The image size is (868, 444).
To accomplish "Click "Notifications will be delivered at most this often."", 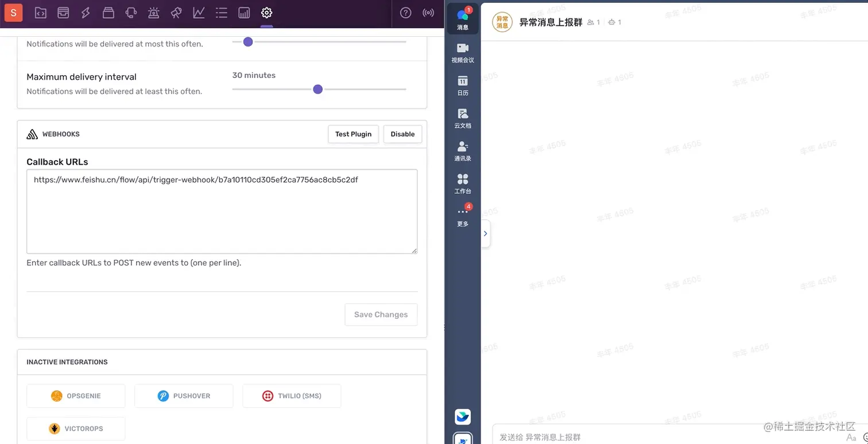I will click(x=115, y=44).
